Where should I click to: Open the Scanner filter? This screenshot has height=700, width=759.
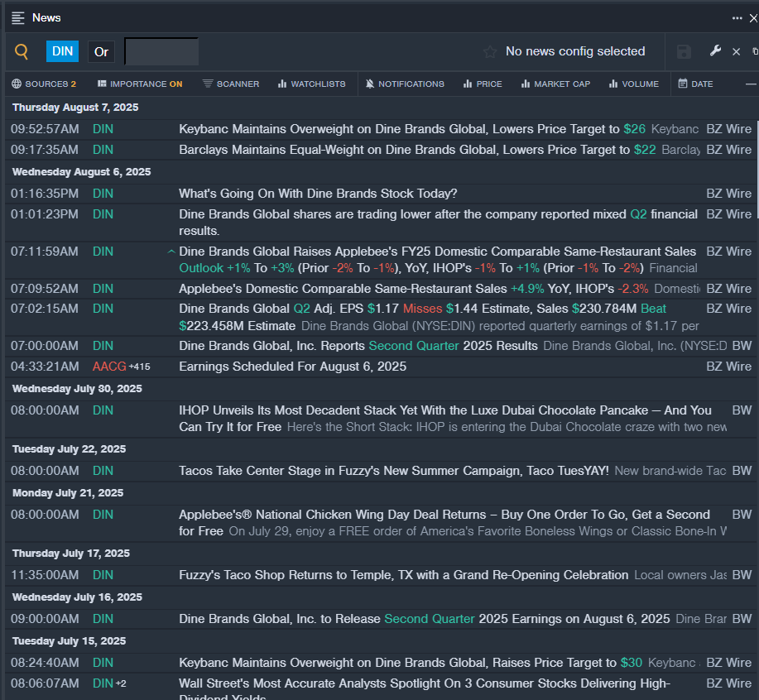231,84
